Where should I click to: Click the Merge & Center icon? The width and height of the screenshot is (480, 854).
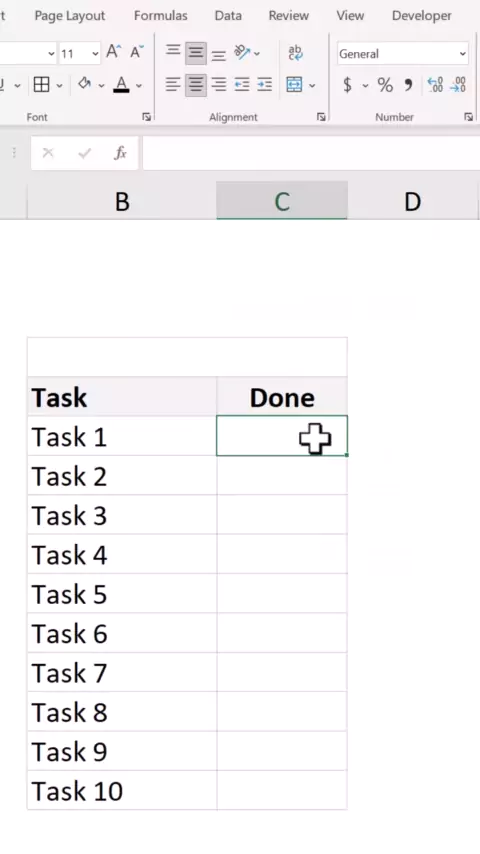294,84
